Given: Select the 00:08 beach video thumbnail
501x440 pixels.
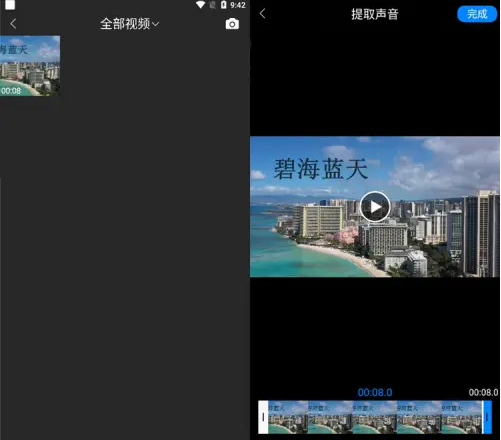Looking at the screenshot, I should tap(30, 66).
